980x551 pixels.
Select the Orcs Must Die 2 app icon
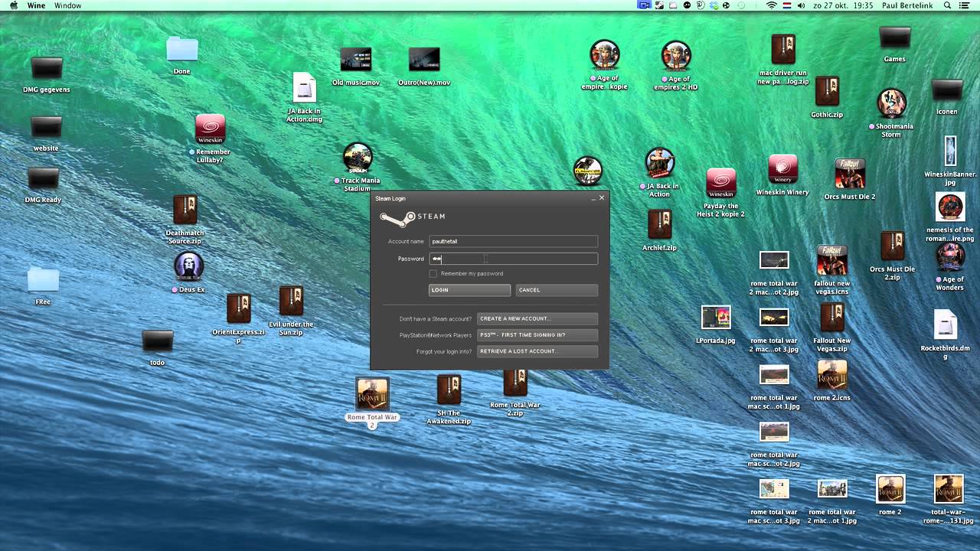(x=850, y=174)
